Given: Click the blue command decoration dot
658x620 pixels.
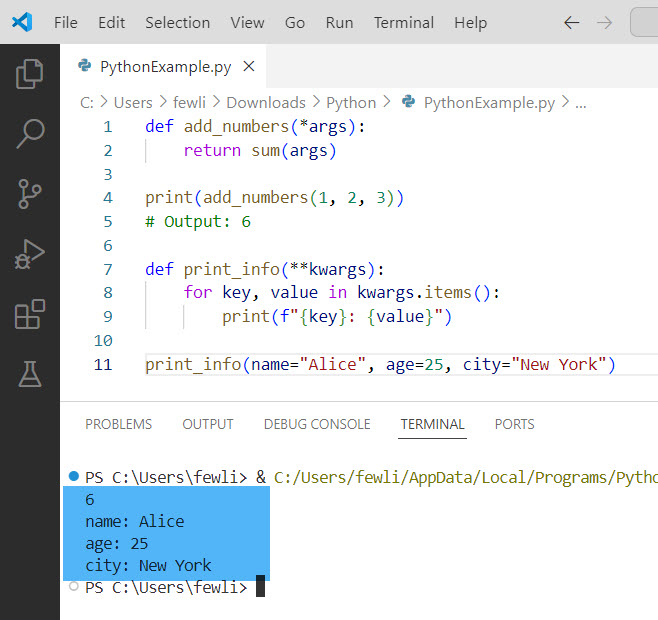Looking at the screenshot, I should coord(74,476).
